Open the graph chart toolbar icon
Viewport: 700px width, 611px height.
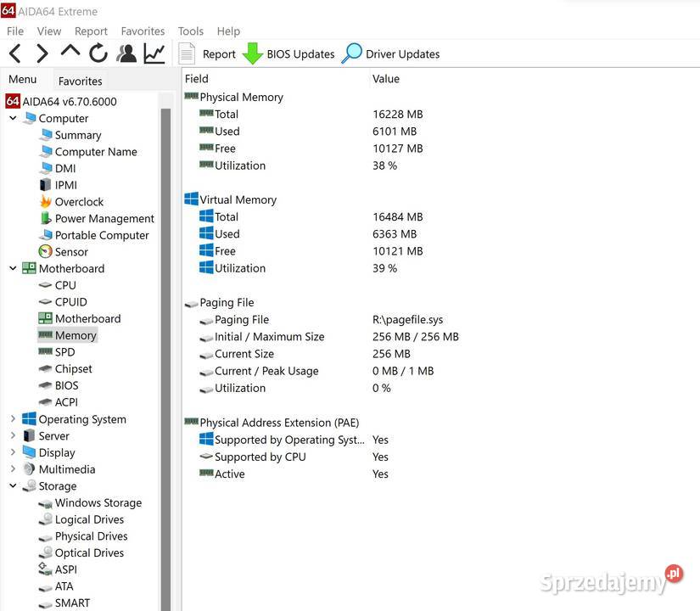tap(154, 53)
